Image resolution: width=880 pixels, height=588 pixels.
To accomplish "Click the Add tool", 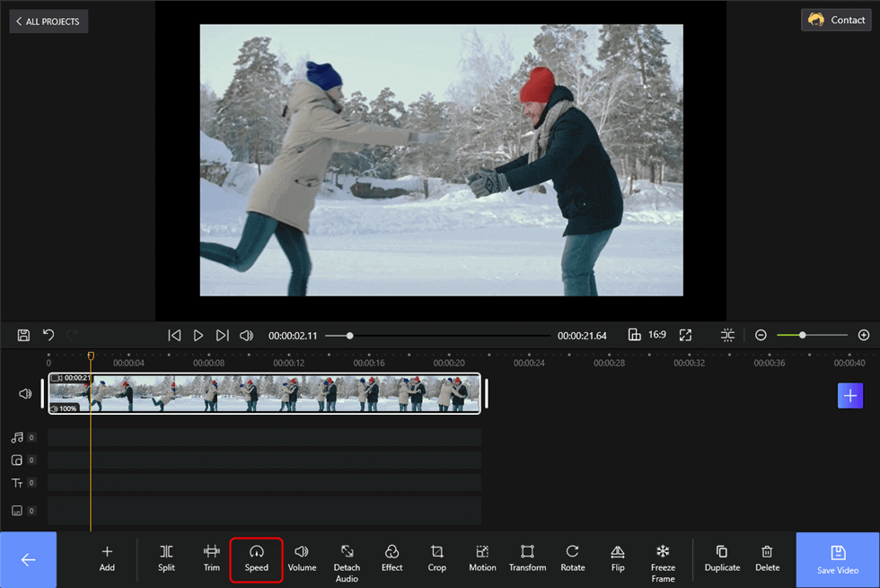I will coord(107,558).
